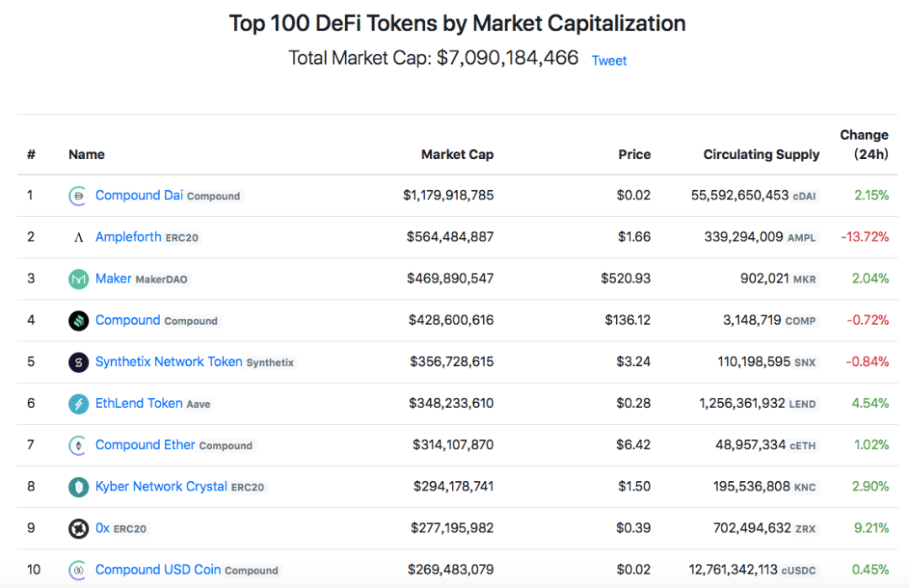909x588 pixels.
Task: Sort by Change (24h) column header
Action: pos(864,144)
